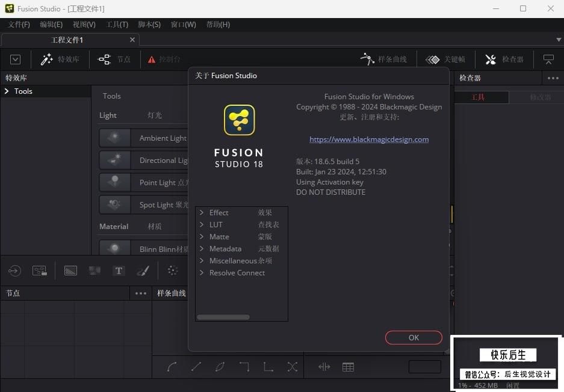Click the crossed reverse spline icon
The image size is (564, 392).
pos(293,367)
